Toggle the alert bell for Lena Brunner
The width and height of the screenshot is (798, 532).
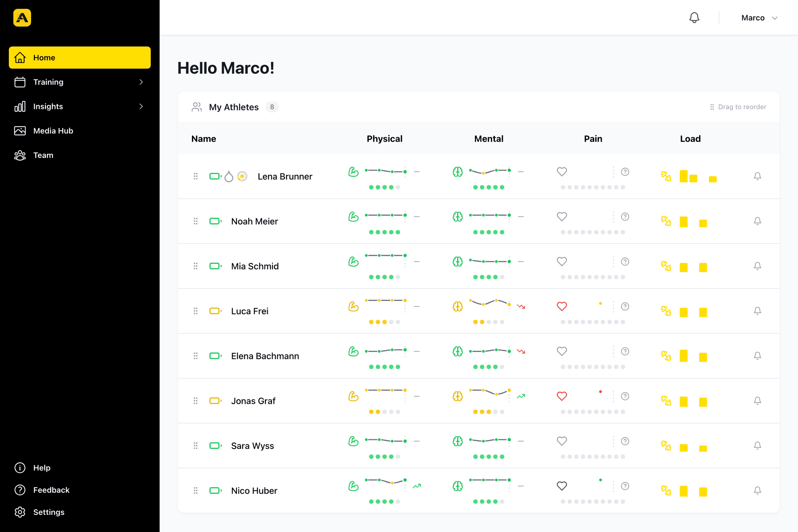tap(757, 176)
